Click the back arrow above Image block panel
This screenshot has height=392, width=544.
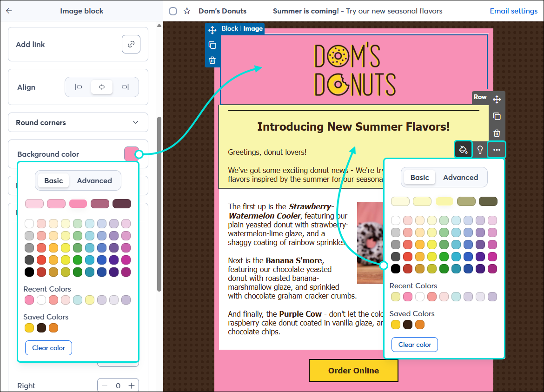coord(9,10)
